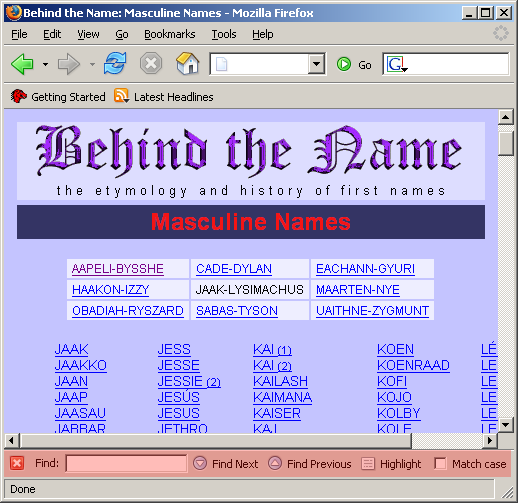Click the JAASAU name link
Viewport: 518px width, 503px height.
pos(80,413)
